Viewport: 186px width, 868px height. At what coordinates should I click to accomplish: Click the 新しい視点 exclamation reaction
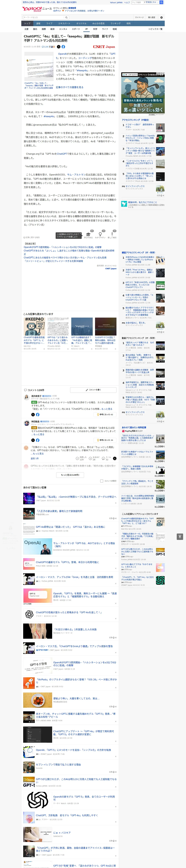tap(112, 235)
